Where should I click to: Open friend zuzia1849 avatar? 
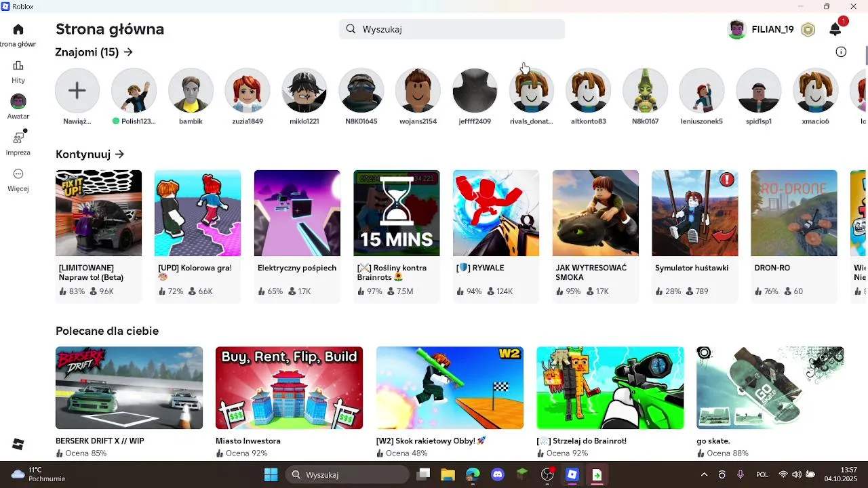[x=248, y=90]
